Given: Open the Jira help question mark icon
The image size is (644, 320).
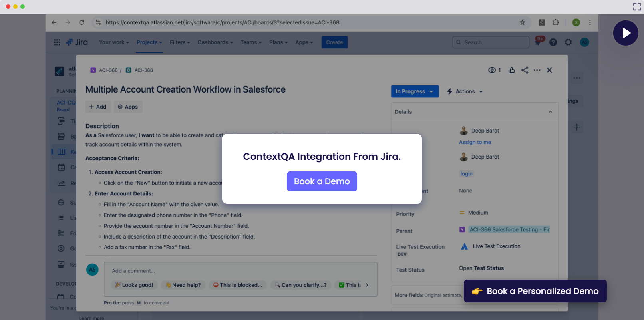Looking at the screenshot, I should click(x=553, y=42).
